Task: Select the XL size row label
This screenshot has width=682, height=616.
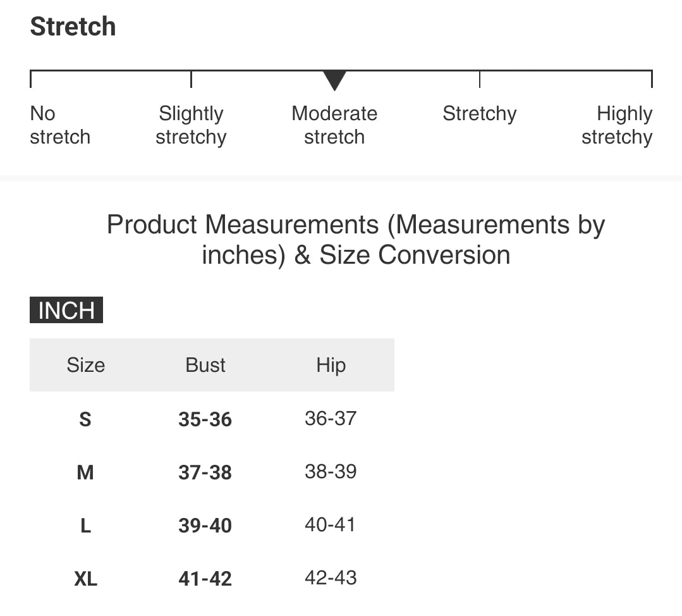Action: (85, 579)
